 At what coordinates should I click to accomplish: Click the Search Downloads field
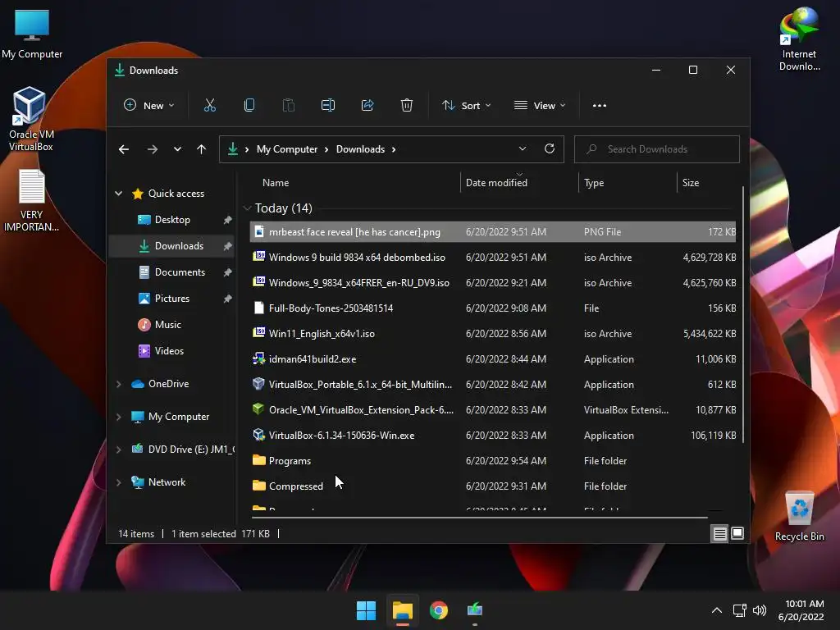[657, 149]
